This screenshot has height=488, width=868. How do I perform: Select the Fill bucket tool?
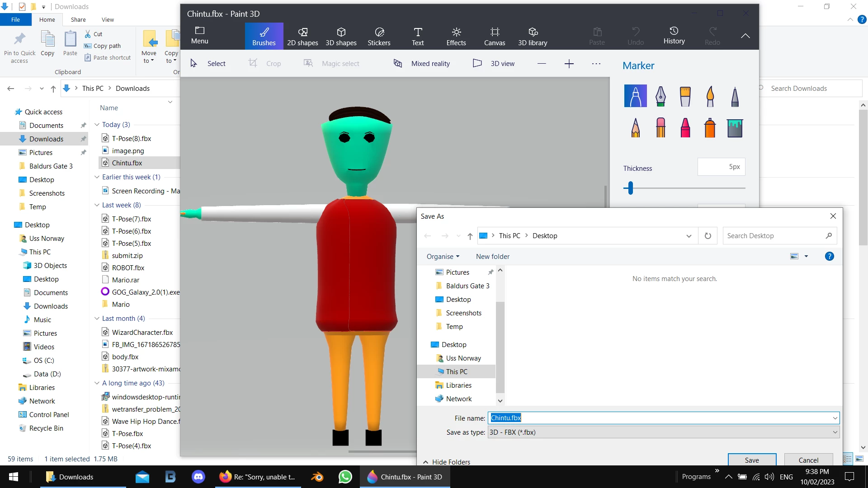coord(735,128)
